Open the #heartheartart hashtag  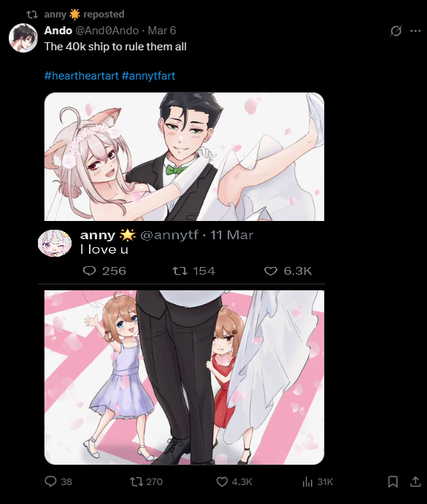pos(82,76)
